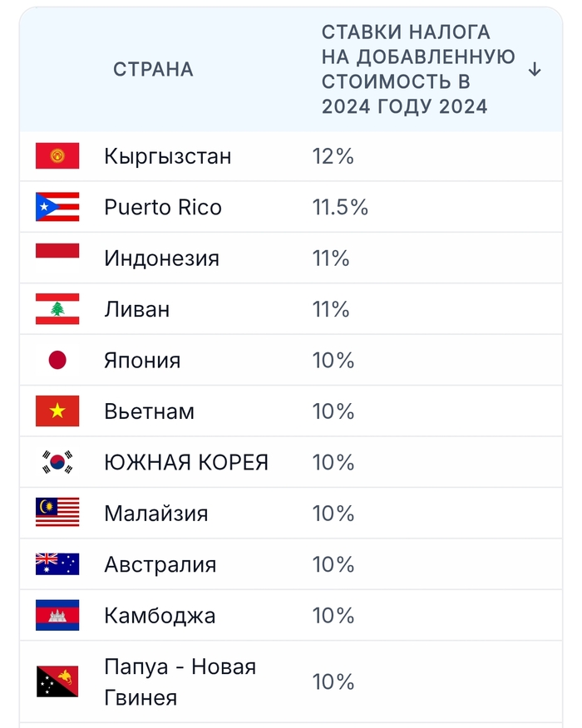Click the Indonesia flag icon

click(57, 258)
